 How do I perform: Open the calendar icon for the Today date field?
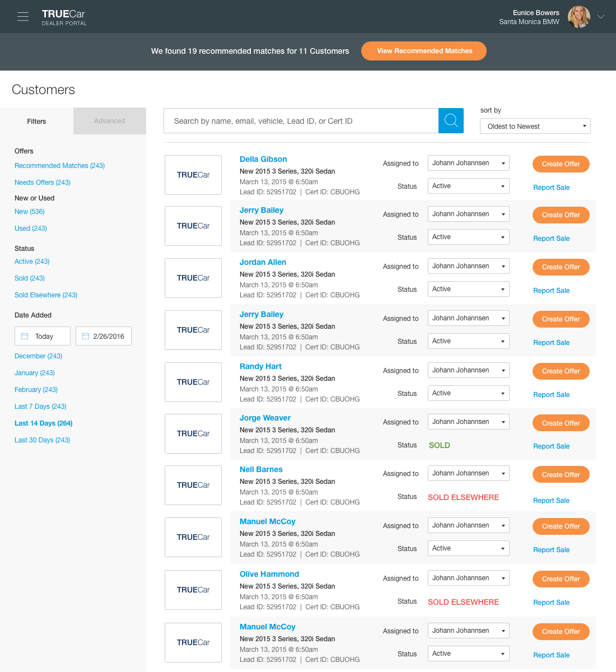point(24,336)
